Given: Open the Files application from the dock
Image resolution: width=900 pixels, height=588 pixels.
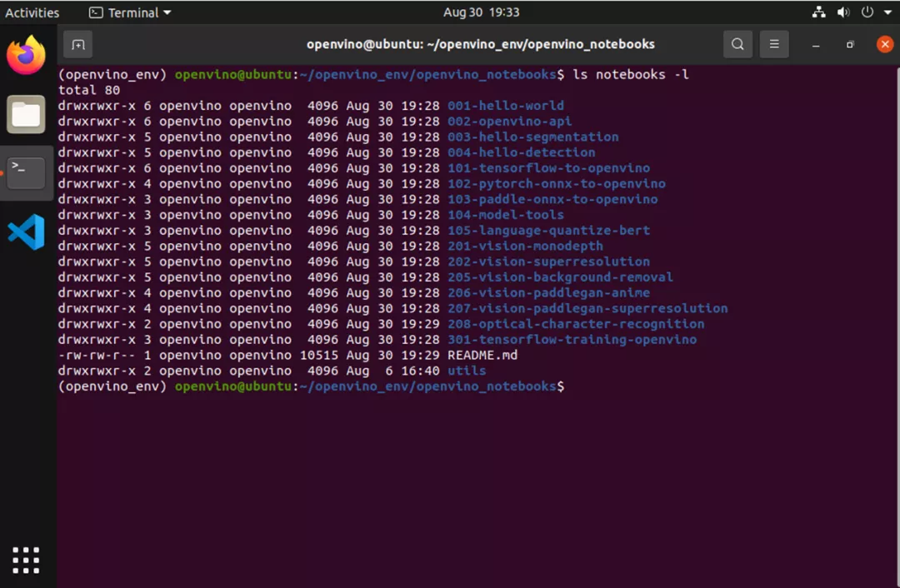Looking at the screenshot, I should 26,114.
